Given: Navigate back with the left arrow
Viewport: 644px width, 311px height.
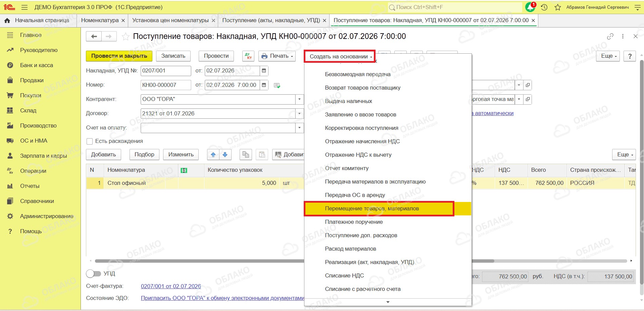Looking at the screenshot, I should (x=94, y=36).
